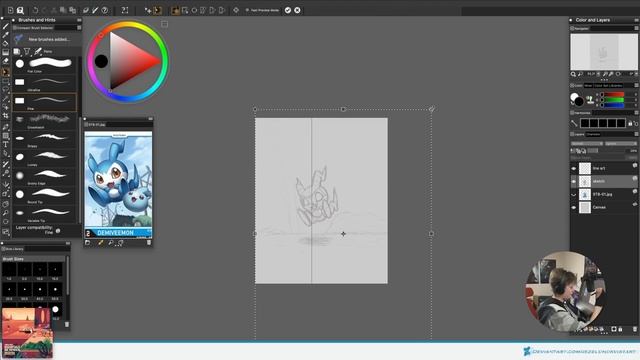Click the magnifier icon in reference image panel
640x360 pixels.
pyautogui.click(x=110, y=243)
